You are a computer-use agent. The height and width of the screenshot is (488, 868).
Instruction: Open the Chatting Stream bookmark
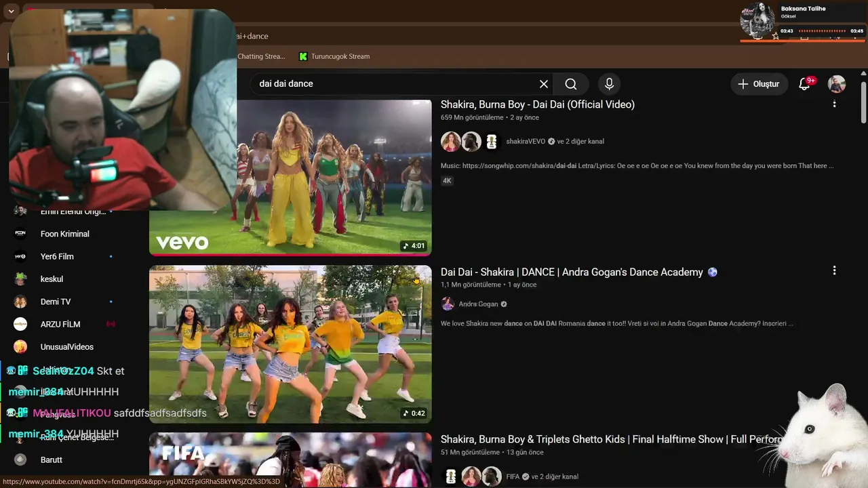[x=261, y=56]
